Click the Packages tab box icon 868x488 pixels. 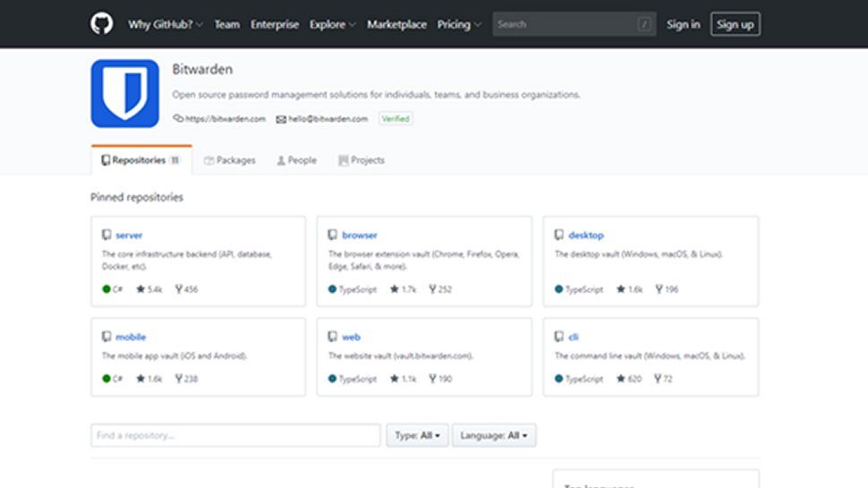click(208, 160)
